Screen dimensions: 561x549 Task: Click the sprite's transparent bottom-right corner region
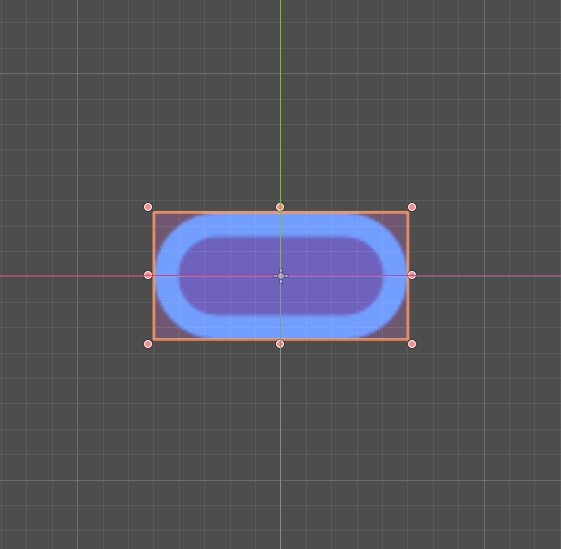pyautogui.click(x=401, y=331)
